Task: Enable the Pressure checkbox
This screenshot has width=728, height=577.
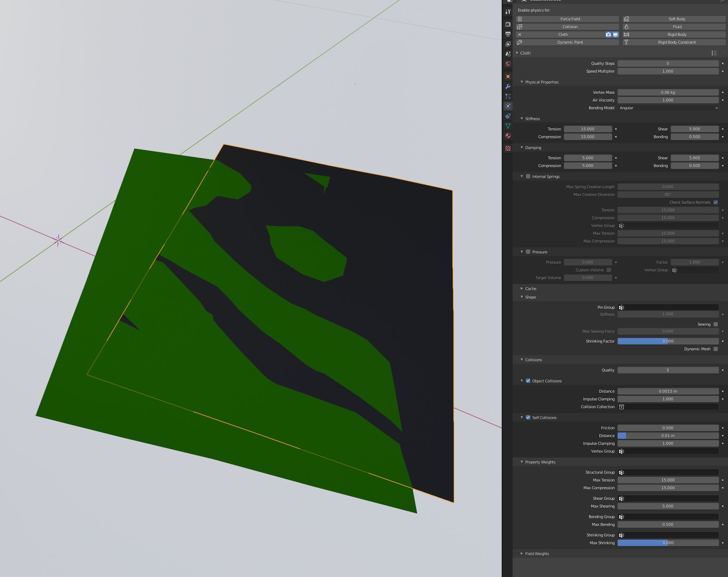Action: pos(528,252)
